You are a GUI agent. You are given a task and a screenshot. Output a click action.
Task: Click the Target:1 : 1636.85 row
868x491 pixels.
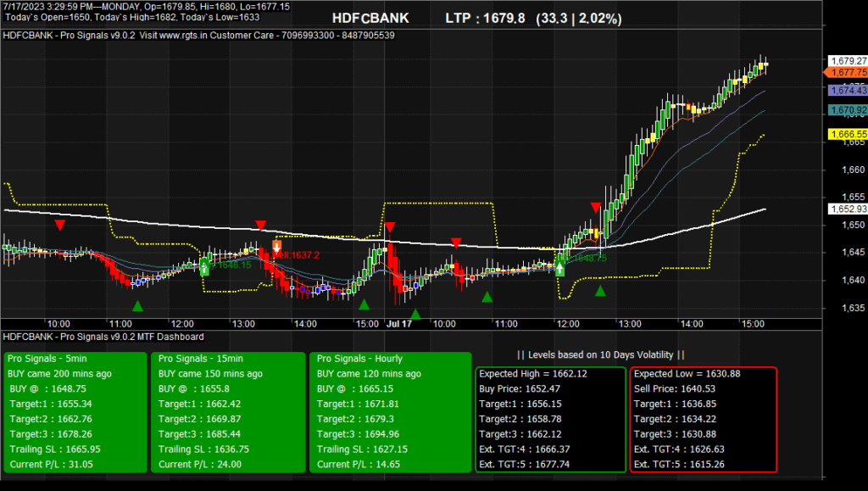click(676, 405)
